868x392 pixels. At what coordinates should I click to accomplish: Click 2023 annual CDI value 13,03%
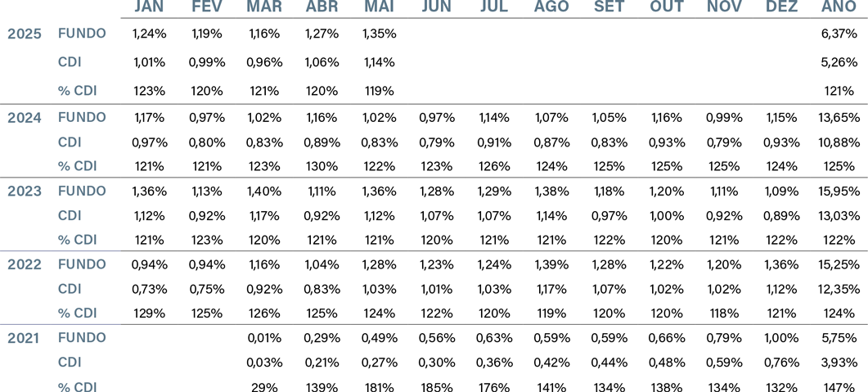839,216
